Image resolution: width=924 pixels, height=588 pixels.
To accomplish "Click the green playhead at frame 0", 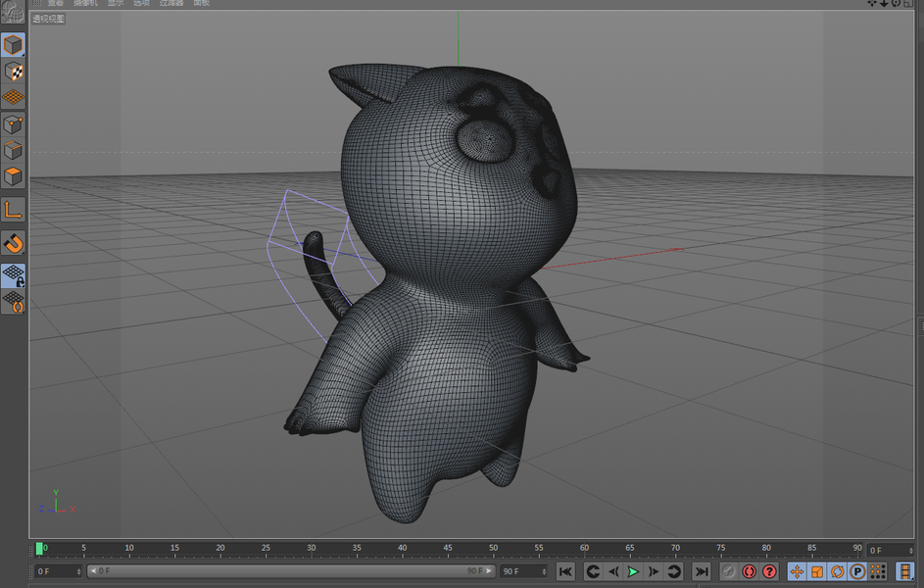I will [39, 549].
